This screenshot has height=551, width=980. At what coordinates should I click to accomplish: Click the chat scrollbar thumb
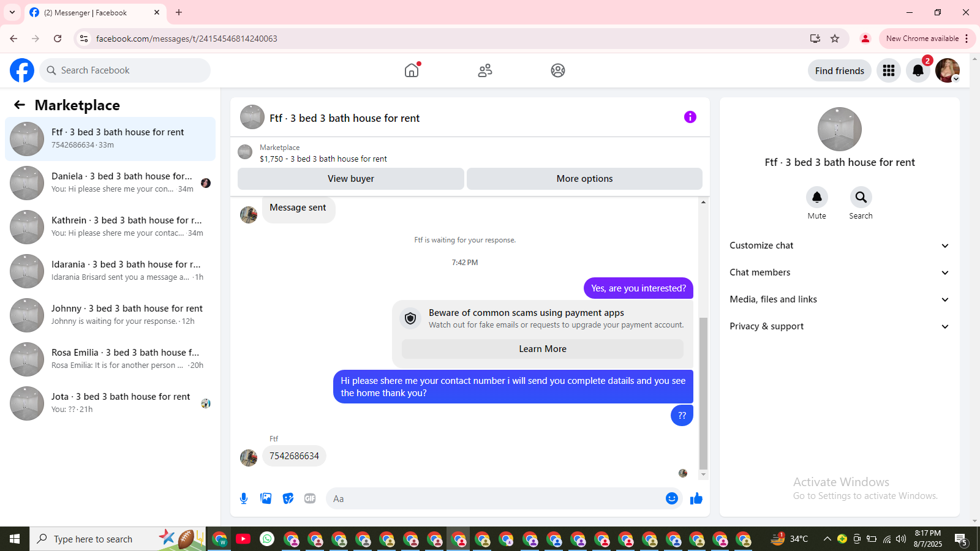703,393
